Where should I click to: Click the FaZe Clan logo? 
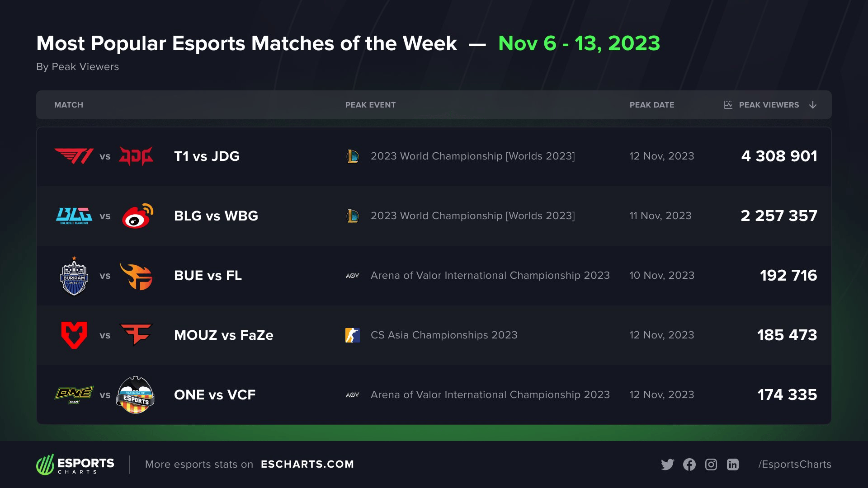point(136,334)
